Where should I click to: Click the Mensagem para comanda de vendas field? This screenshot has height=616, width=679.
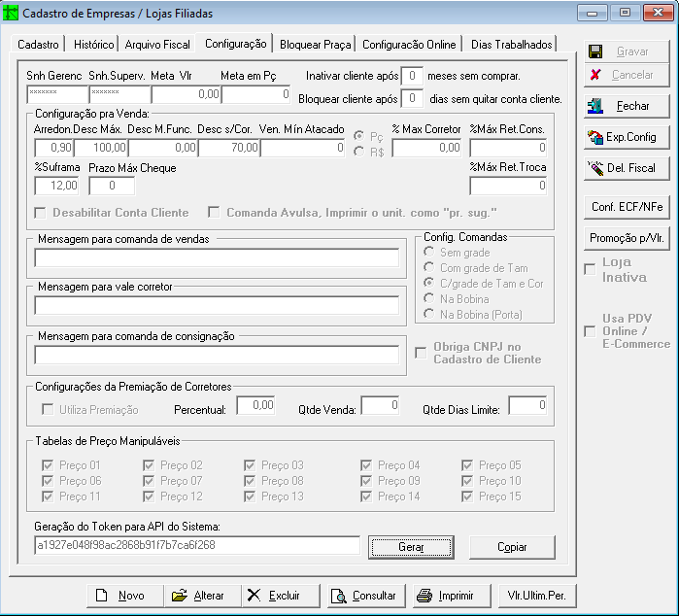[x=216, y=257]
